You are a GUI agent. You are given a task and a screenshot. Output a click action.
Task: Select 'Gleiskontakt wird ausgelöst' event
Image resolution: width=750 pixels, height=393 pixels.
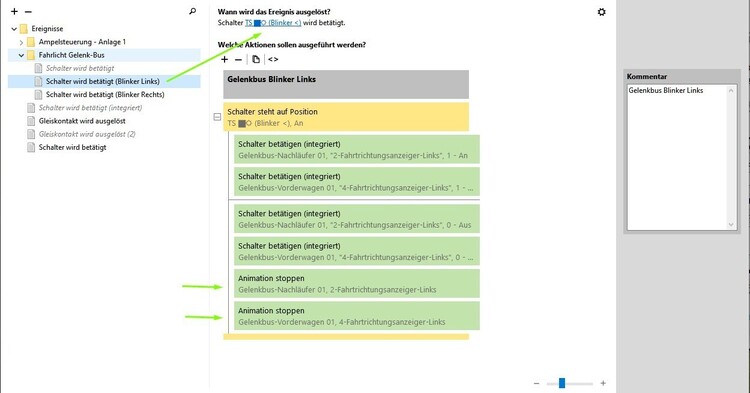point(82,121)
